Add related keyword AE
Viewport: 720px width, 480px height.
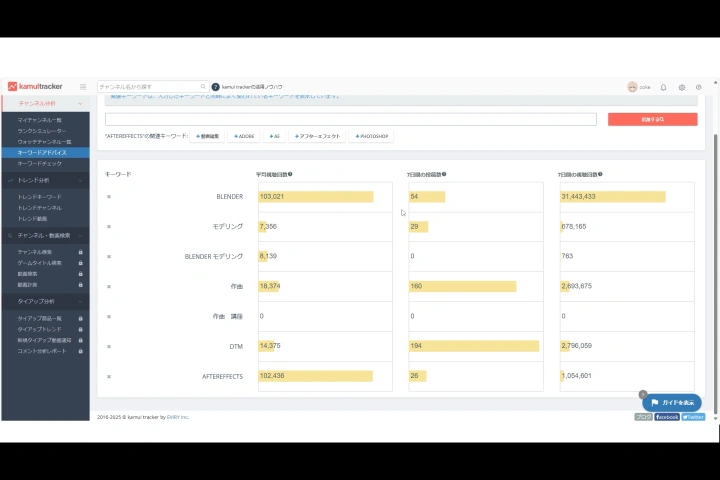(x=274, y=136)
